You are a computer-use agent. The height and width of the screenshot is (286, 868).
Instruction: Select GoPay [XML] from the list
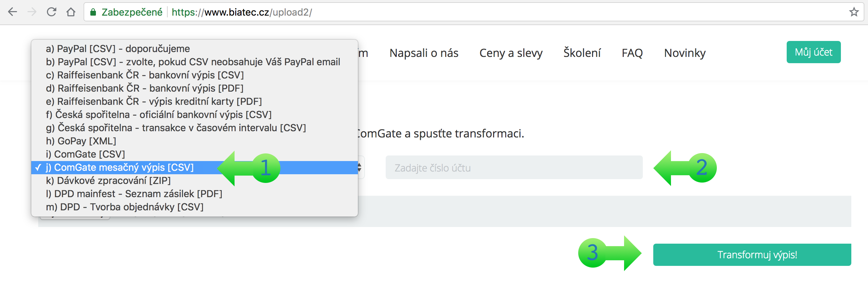(x=81, y=141)
